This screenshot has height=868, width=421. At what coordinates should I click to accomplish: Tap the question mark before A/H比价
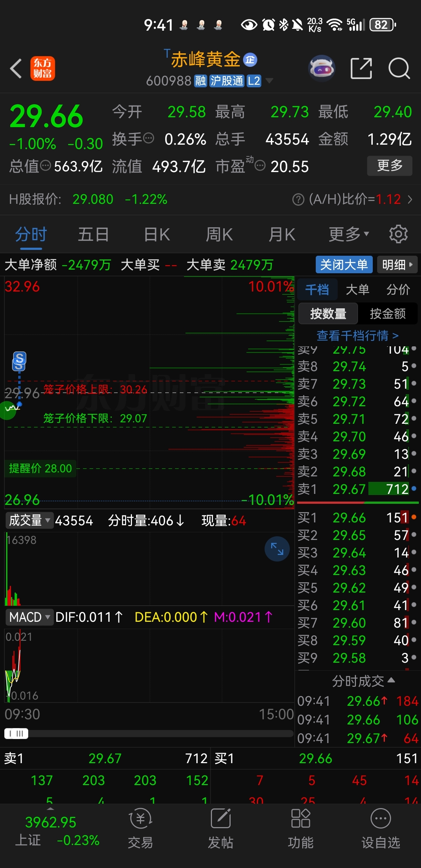pyautogui.click(x=298, y=199)
